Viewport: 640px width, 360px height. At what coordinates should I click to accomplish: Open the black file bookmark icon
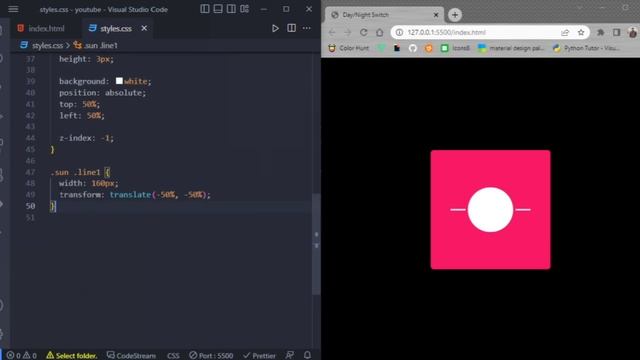click(397, 48)
